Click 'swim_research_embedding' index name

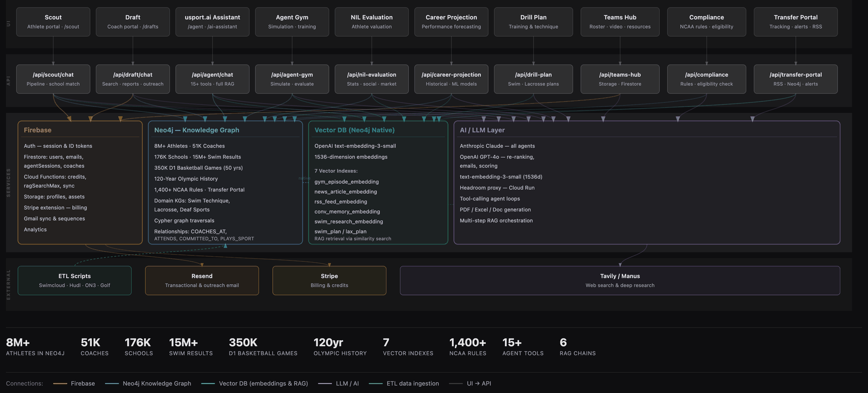click(349, 222)
